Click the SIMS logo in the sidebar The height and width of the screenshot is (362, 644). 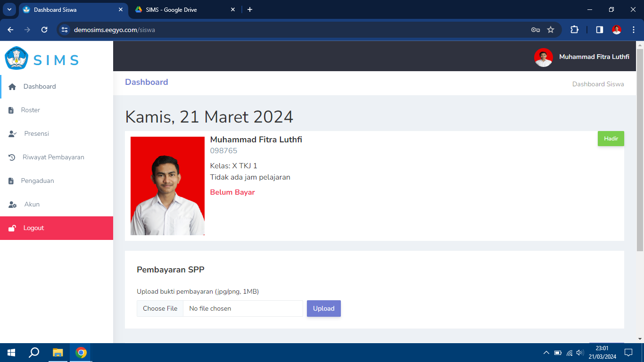tap(41, 59)
